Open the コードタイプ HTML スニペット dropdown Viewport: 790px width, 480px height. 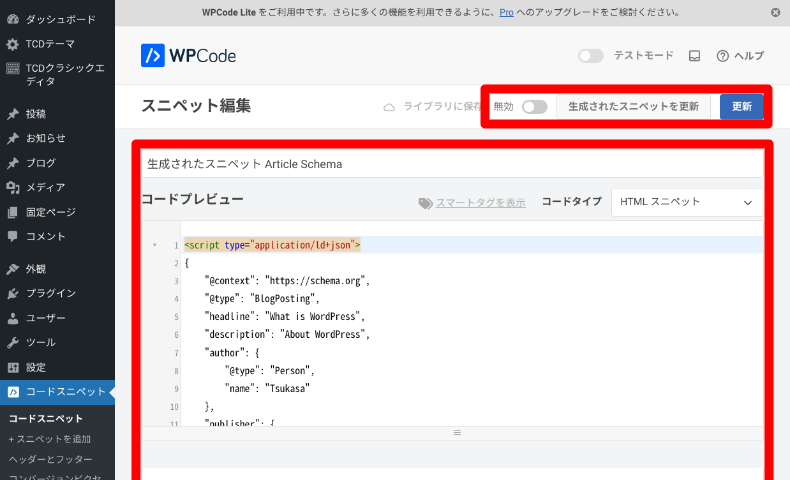pyautogui.click(x=687, y=202)
